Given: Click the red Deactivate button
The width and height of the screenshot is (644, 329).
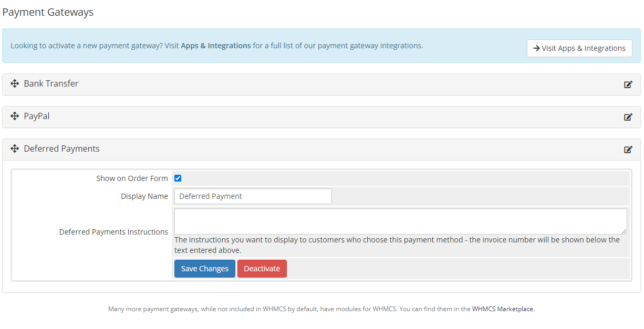Looking at the screenshot, I should coord(262,269).
